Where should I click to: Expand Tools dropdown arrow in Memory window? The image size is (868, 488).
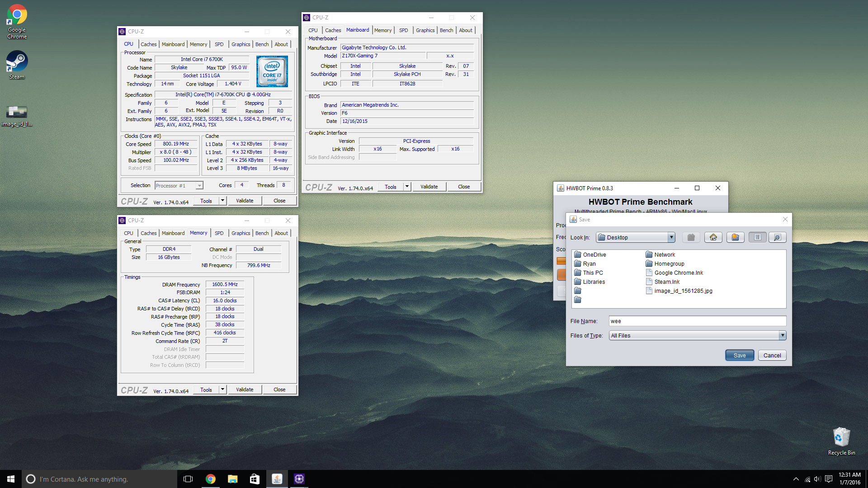click(222, 389)
